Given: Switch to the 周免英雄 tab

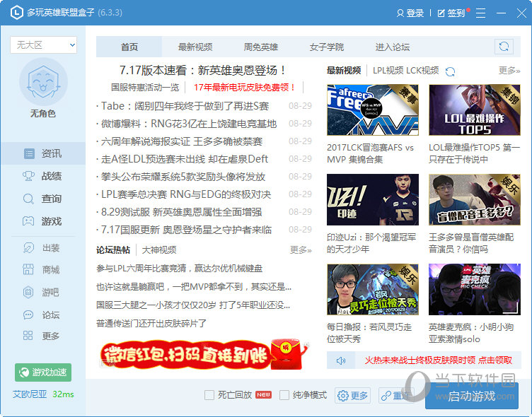Looking at the screenshot, I should (260, 47).
